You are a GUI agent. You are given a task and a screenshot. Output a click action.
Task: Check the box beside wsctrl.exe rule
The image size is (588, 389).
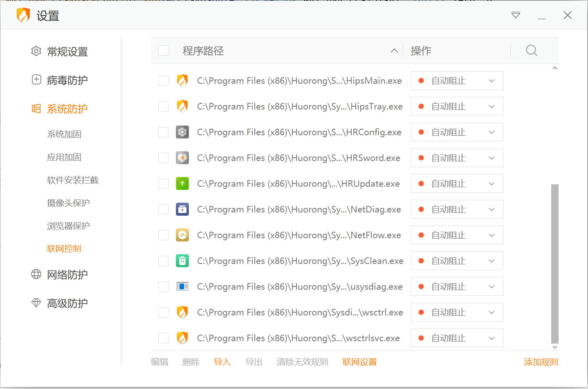(163, 312)
